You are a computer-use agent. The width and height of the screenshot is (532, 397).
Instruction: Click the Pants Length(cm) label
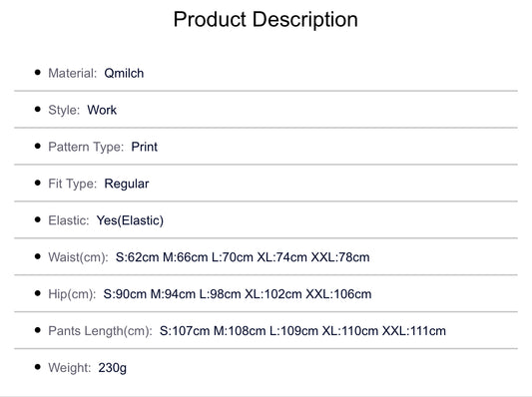(101, 331)
